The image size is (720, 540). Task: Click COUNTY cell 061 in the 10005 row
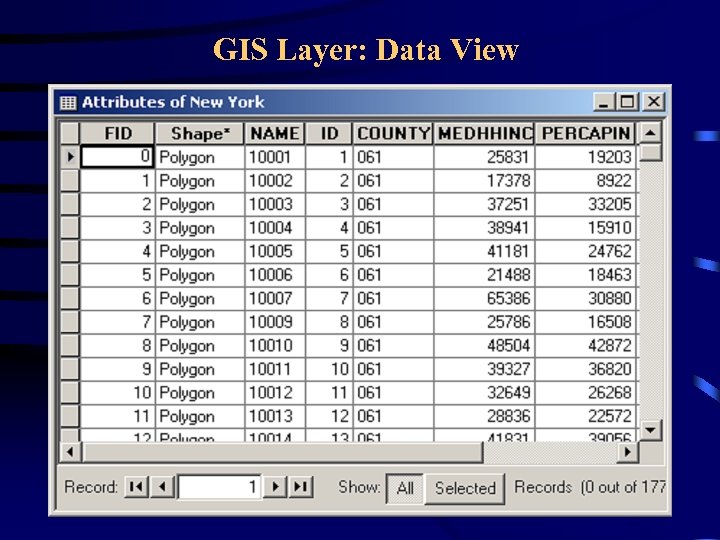coord(393,252)
